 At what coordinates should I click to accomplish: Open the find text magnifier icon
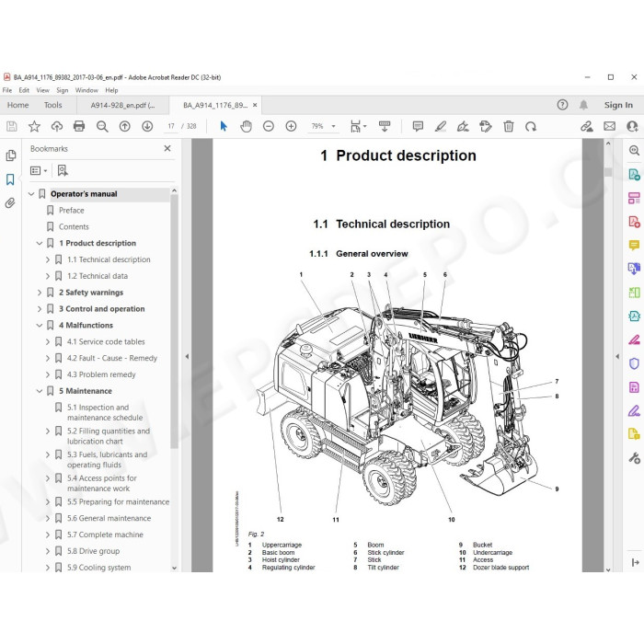[102, 126]
